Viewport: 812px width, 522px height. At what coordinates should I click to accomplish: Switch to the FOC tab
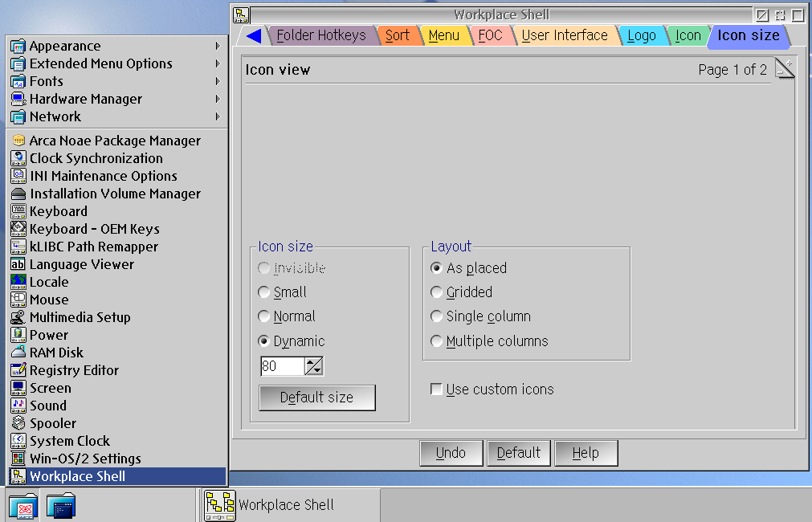point(490,35)
